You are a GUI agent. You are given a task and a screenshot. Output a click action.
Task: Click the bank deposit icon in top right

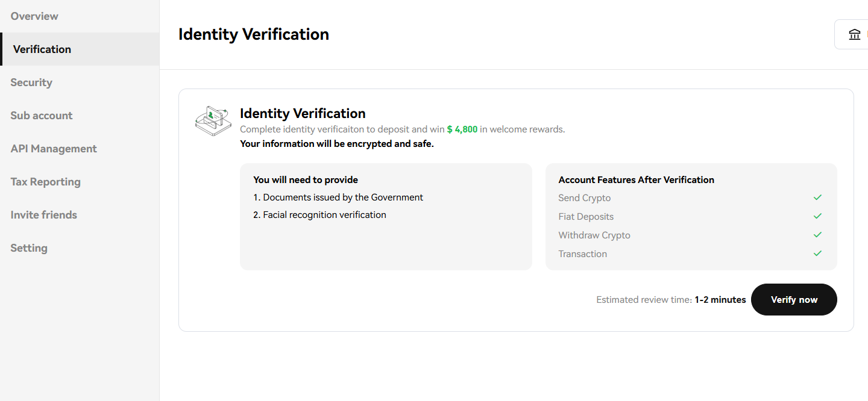coord(855,34)
